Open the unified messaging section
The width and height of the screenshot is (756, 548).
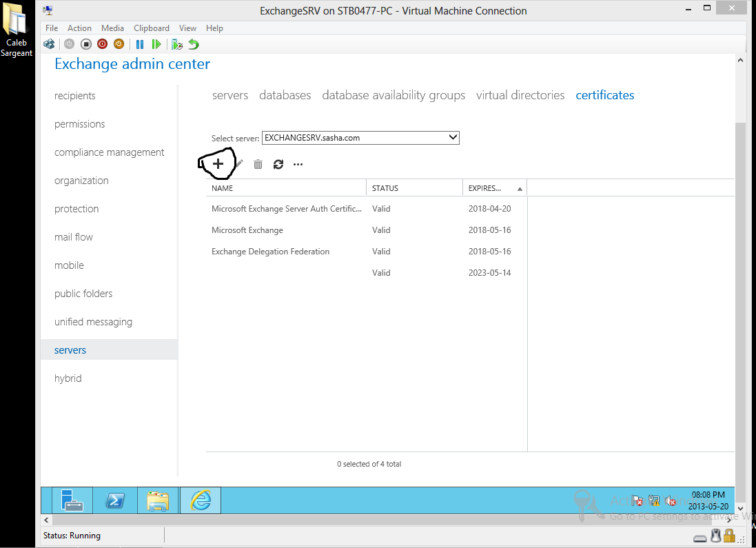(93, 322)
